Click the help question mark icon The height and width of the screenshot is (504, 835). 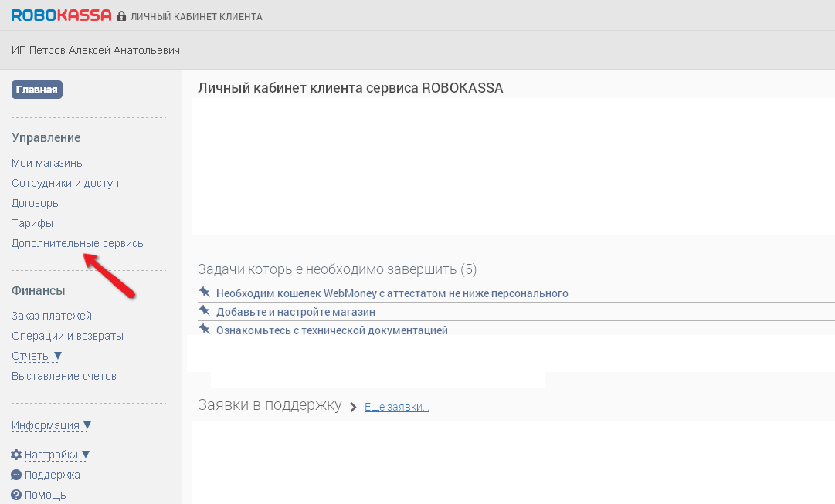pos(16,495)
